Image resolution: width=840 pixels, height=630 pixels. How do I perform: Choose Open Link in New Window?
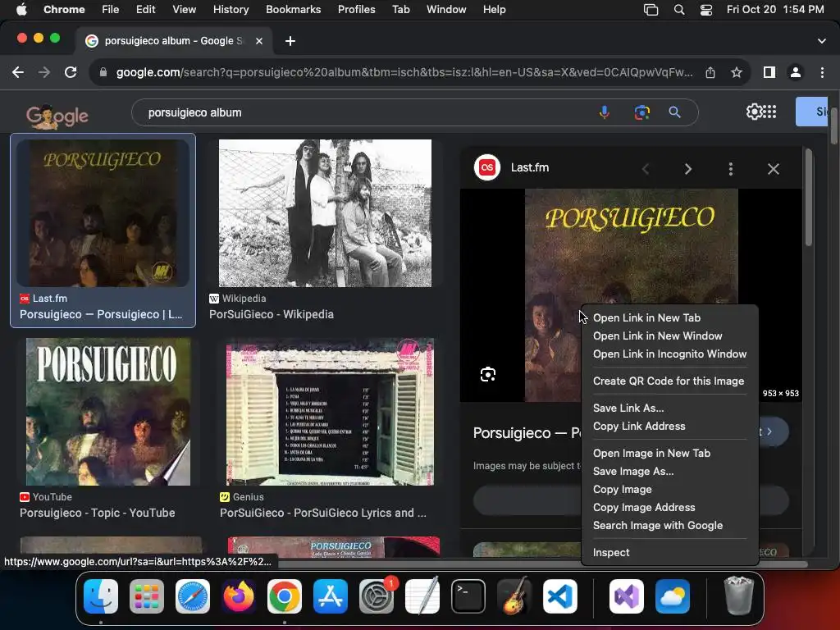coord(657,336)
